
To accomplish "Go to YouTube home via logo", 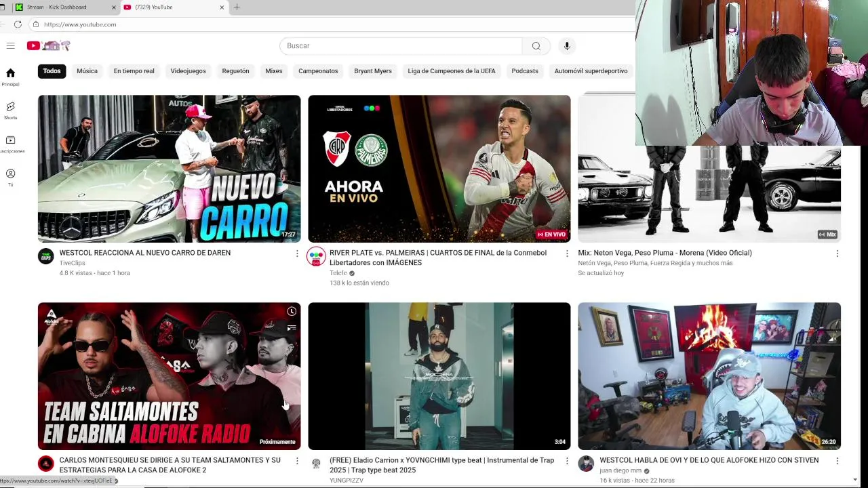I will [x=48, y=45].
